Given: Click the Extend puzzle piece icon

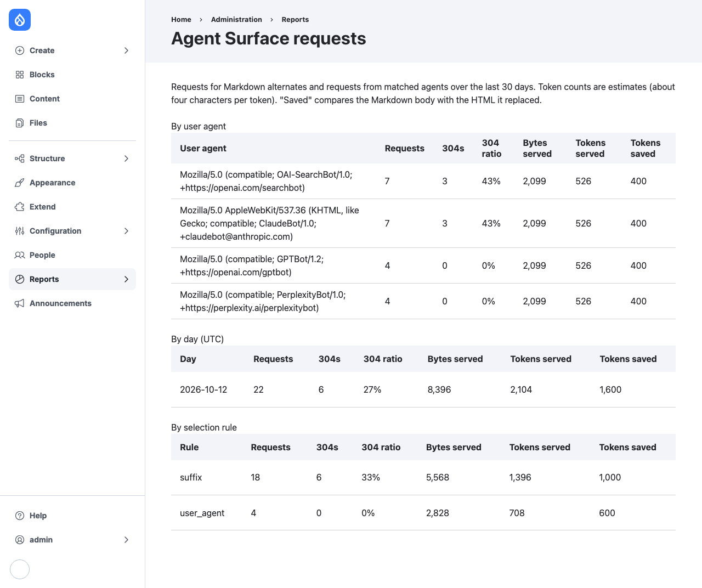Looking at the screenshot, I should [20, 207].
